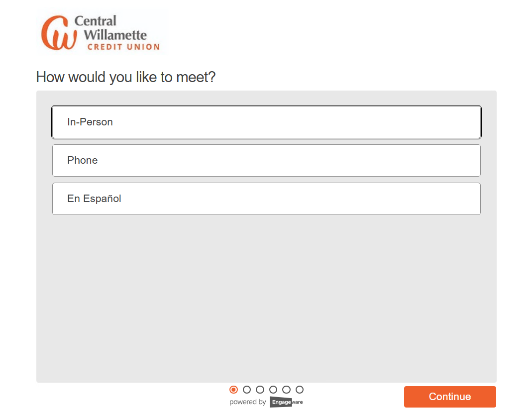Jump to the fifth step indicator dot
The height and width of the screenshot is (416, 532).
pos(286,390)
